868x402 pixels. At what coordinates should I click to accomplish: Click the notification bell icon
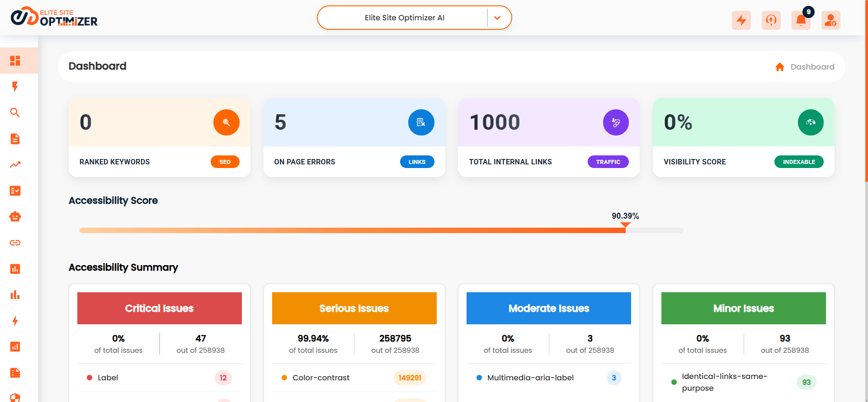click(x=801, y=20)
